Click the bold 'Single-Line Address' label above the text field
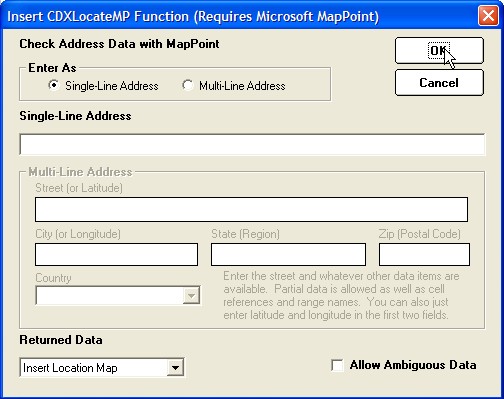This screenshot has height=399, width=504. pos(75,116)
